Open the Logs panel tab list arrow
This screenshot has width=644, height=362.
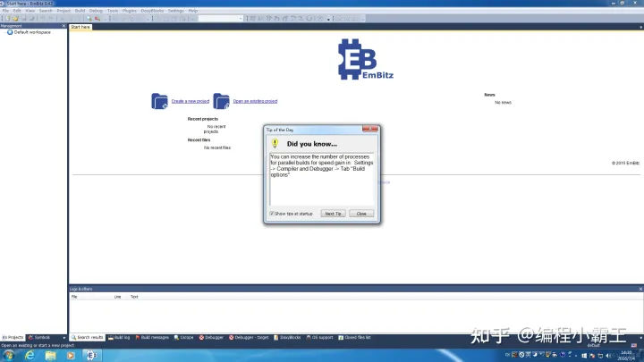640,338
